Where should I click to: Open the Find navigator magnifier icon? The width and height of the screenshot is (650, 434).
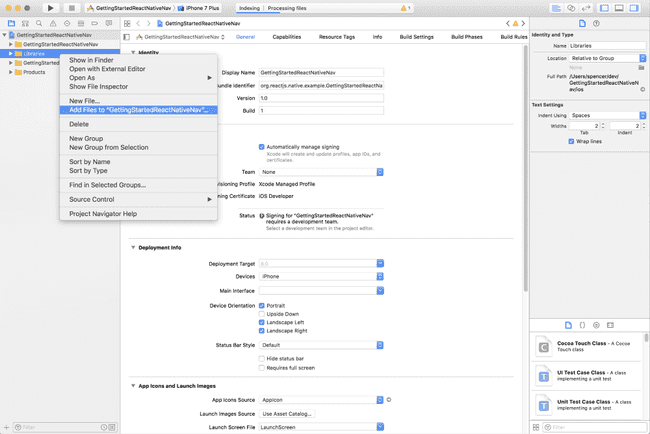(39, 24)
